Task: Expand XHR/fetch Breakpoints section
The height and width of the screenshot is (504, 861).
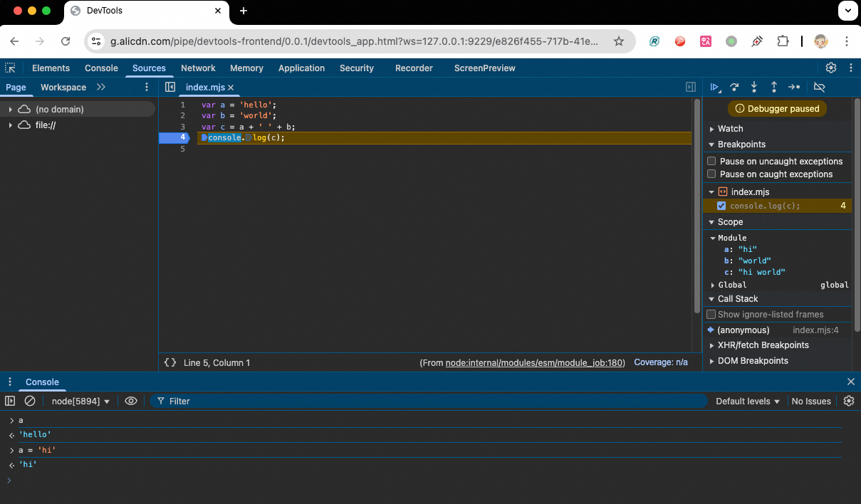Action: click(712, 345)
